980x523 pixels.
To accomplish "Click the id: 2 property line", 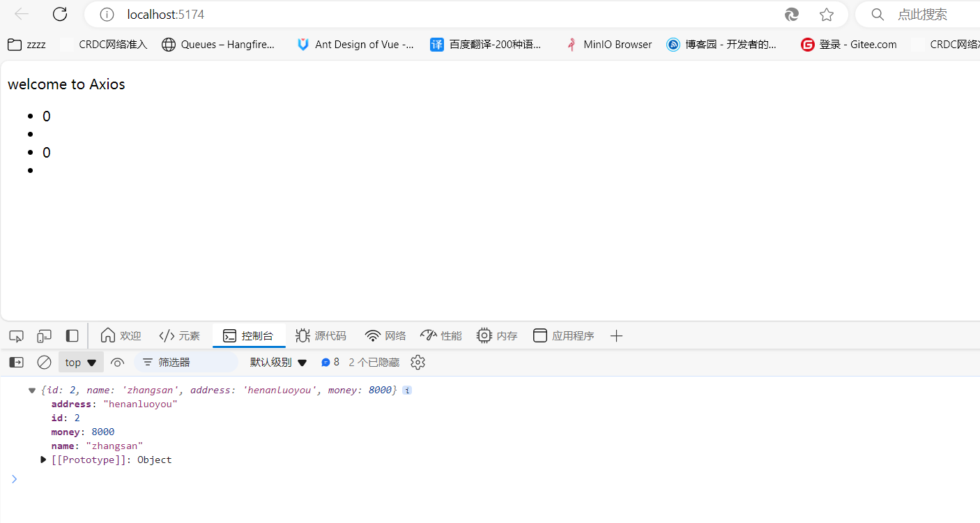I will (66, 418).
